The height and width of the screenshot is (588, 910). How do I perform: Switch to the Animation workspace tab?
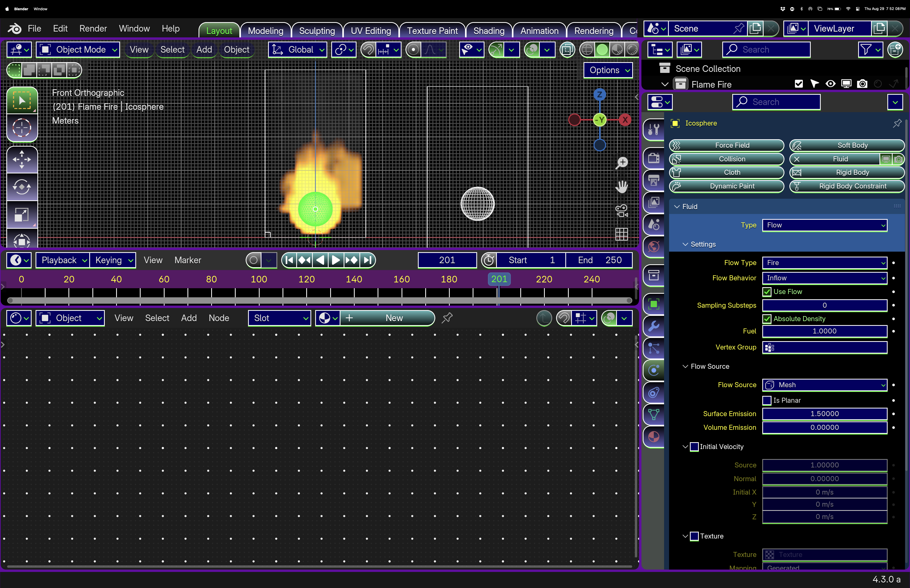pos(539,31)
